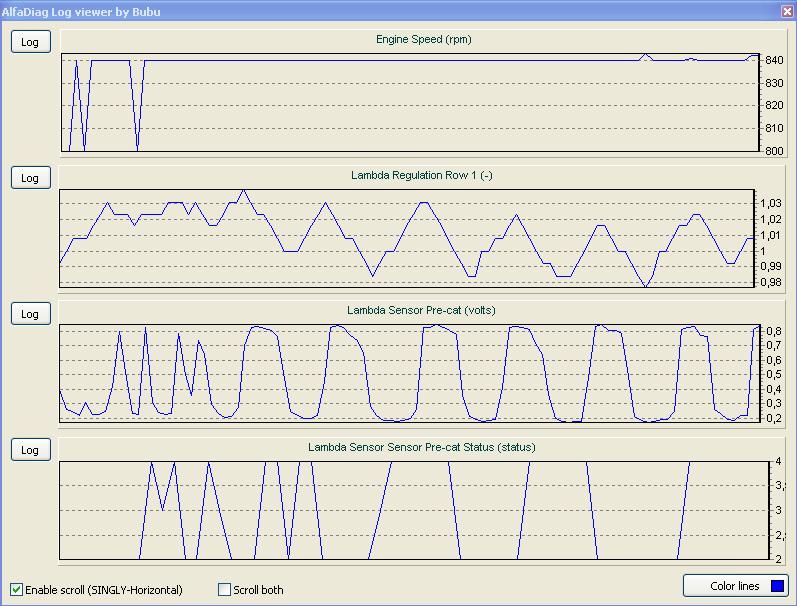This screenshot has height=606, width=797.
Task: Enable the Scroll both checkbox
Action: (224, 589)
